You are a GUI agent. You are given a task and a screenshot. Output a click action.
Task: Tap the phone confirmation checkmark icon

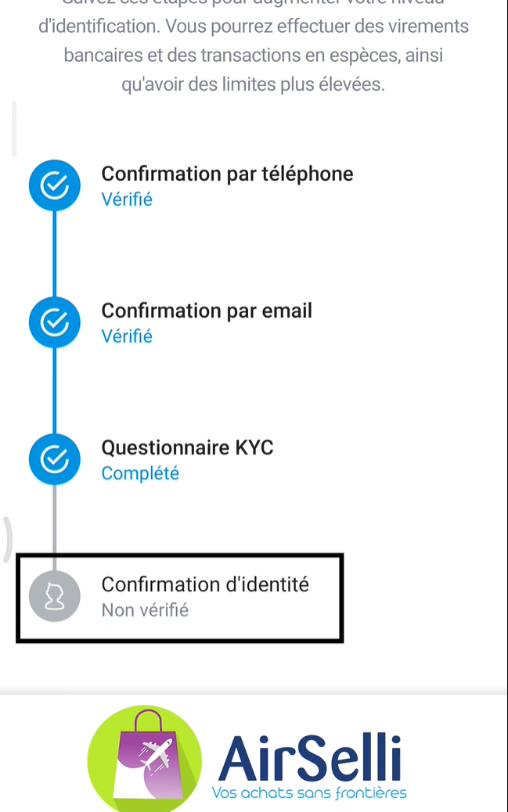(54, 185)
